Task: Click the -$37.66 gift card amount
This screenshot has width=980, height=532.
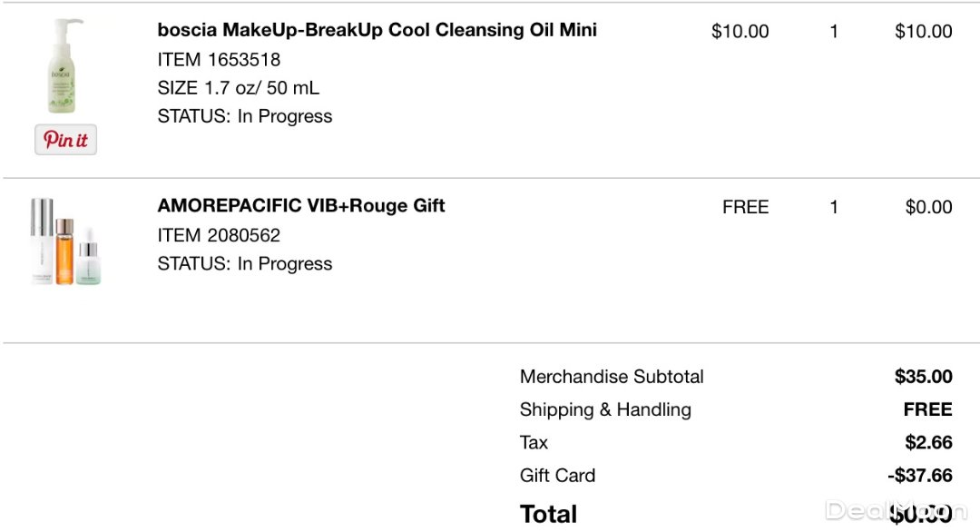Action: (919, 476)
